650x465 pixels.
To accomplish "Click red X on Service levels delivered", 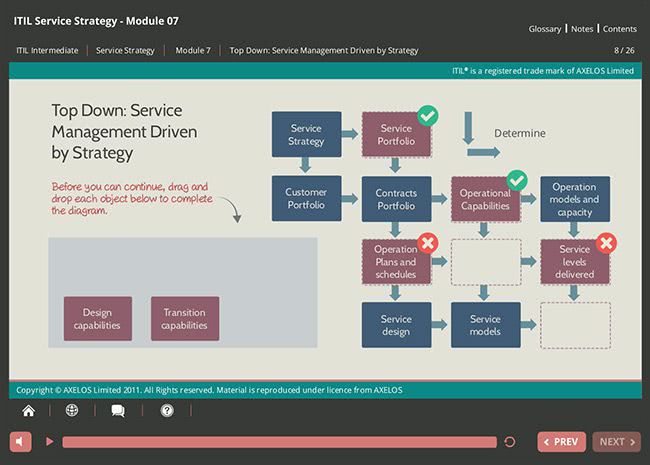I will pyautogui.click(x=606, y=243).
